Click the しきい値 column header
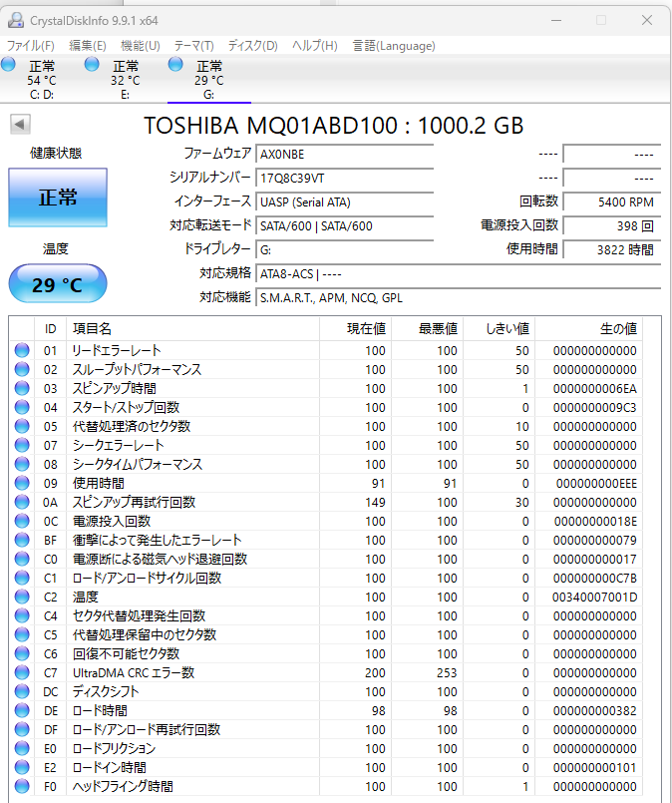This screenshot has width=672, height=803. (499, 329)
